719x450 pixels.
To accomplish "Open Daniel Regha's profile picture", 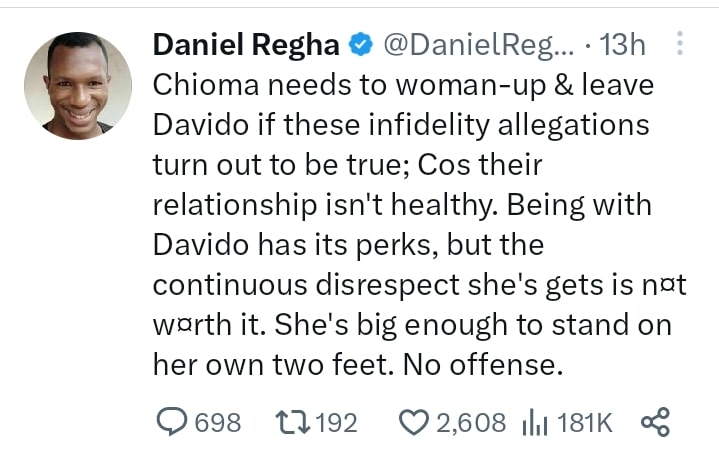I will [x=78, y=87].
